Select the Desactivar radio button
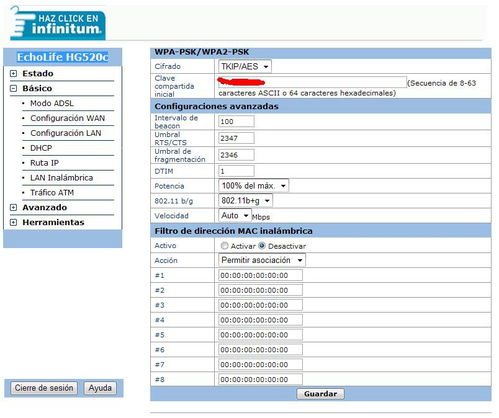The height and width of the screenshot is (418, 499). [262, 246]
